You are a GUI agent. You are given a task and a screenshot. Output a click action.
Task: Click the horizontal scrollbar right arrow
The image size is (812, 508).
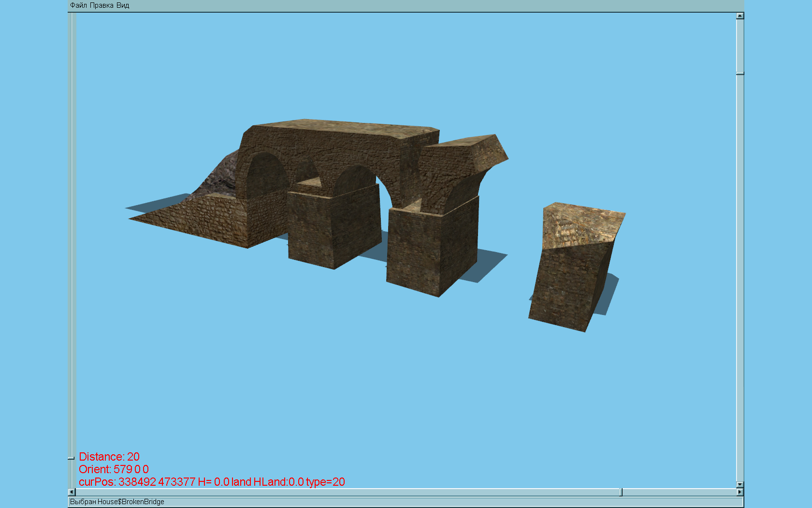click(x=740, y=492)
